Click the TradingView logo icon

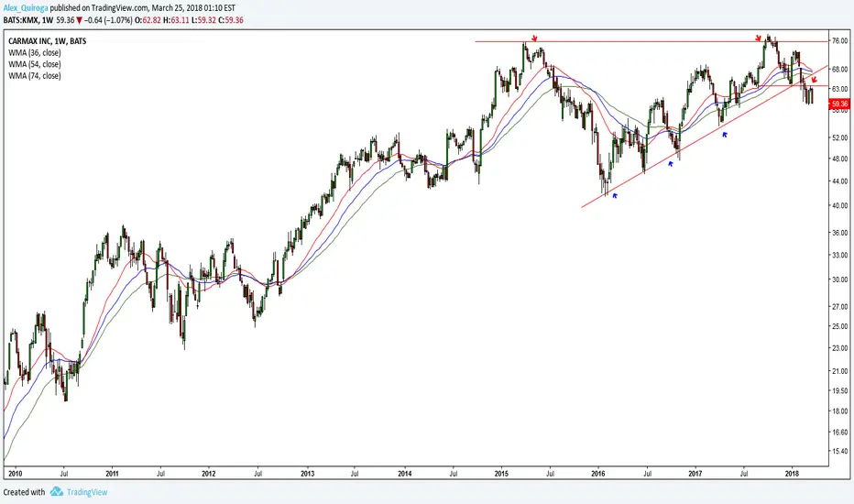pos(57,492)
